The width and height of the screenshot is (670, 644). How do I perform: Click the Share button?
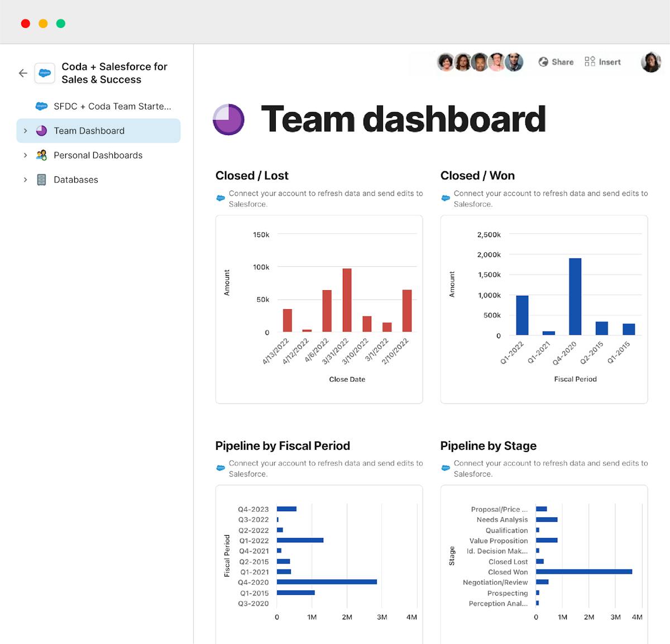556,62
